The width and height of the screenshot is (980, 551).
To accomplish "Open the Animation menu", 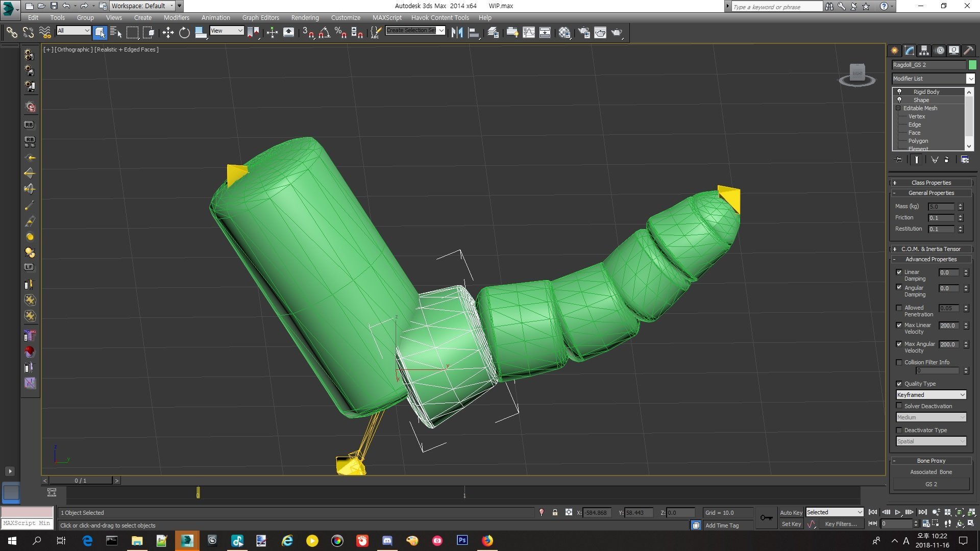I will [x=215, y=17].
